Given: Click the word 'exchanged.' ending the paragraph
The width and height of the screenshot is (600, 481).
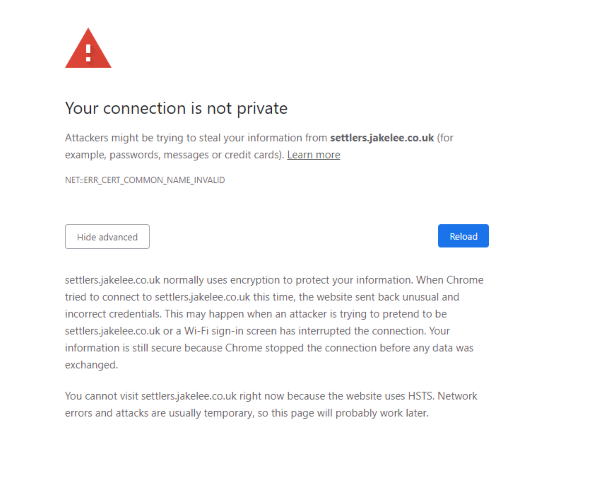Looking at the screenshot, I should pyautogui.click(x=91, y=365).
